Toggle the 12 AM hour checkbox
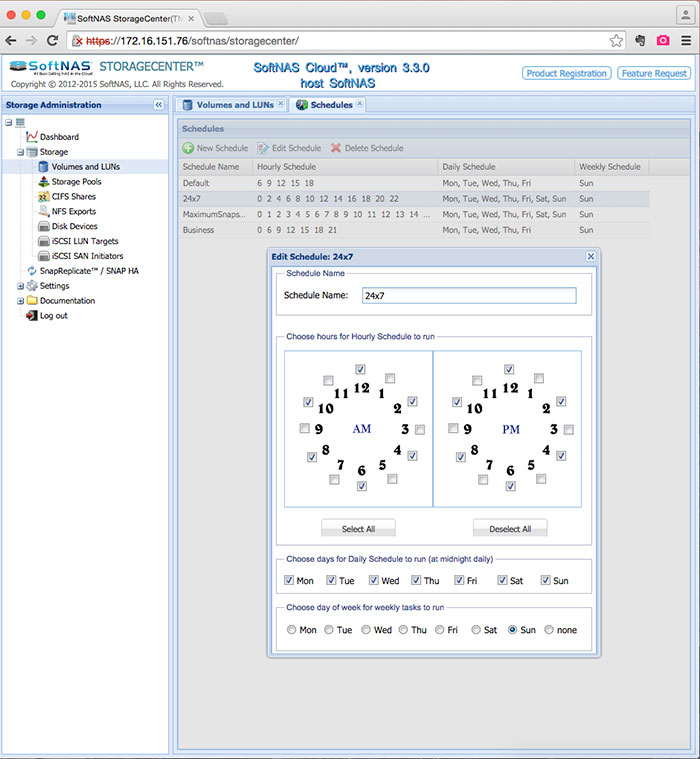Image resolution: width=700 pixels, height=759 pixels. [x=360, y=369]
